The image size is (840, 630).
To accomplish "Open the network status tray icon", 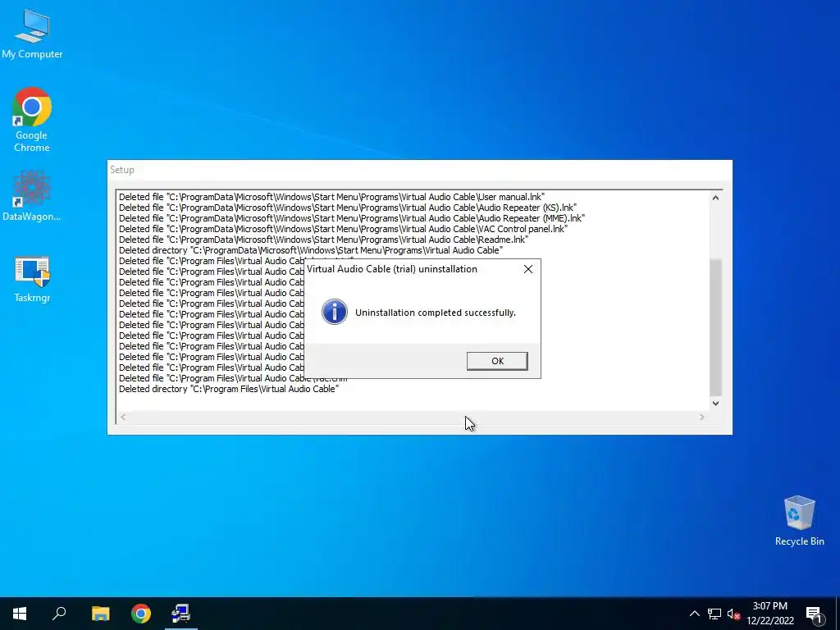I will pyautogui.click(x=714, y=614).
